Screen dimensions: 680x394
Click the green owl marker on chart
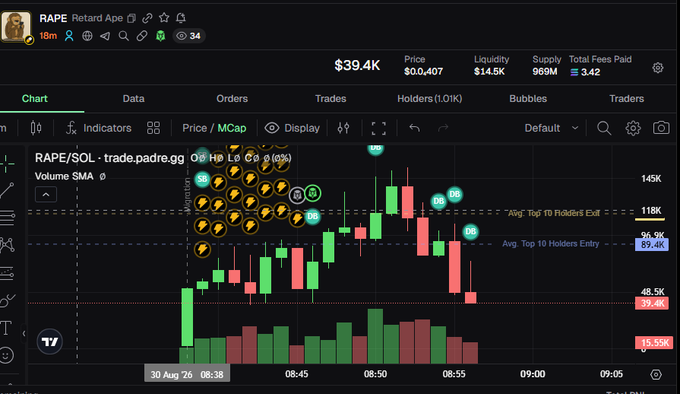[x=313, y=193]
